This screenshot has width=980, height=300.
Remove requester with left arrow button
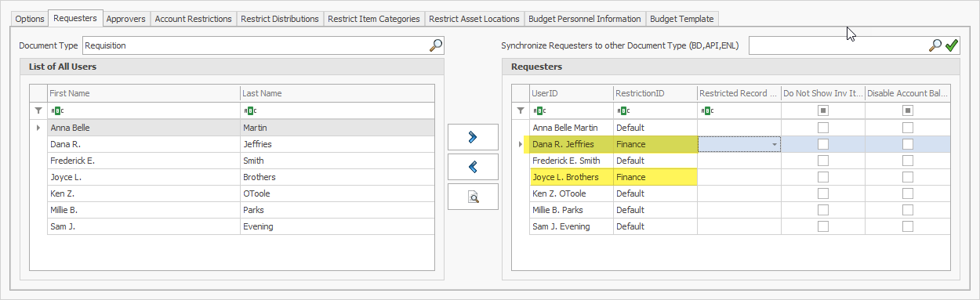click(473, 167)
